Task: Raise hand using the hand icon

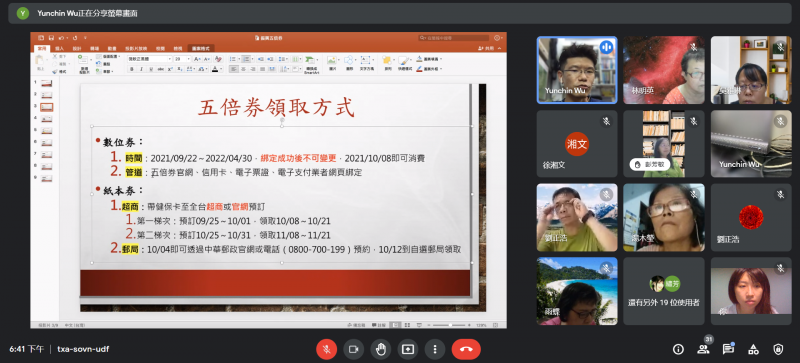Action: (x=381, y=349)
